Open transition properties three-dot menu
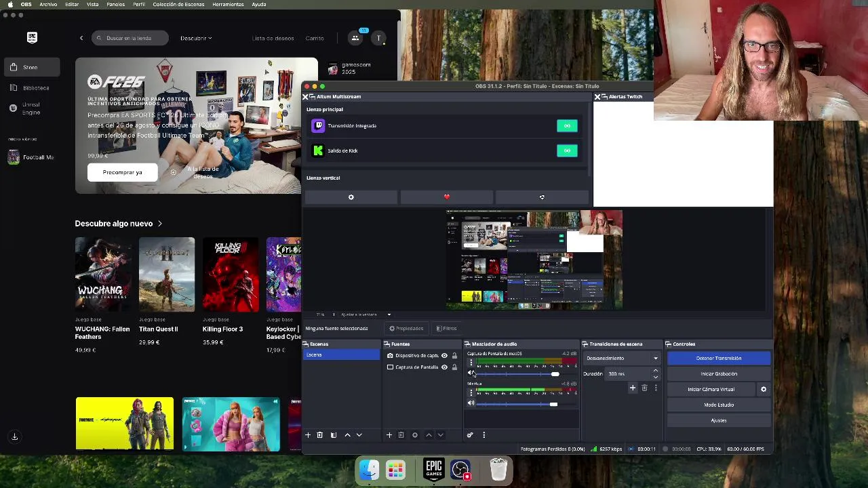Viewport: 868px width, 488px height. [656, 388]
